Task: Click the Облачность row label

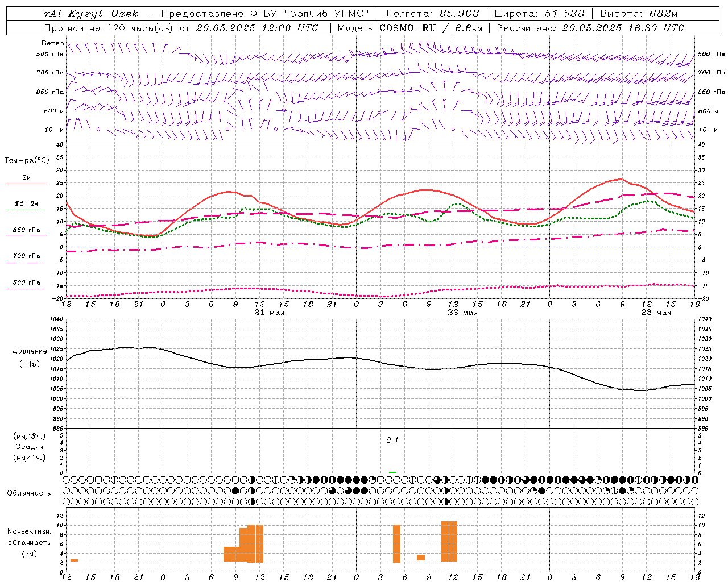Action: click(28, 493)
